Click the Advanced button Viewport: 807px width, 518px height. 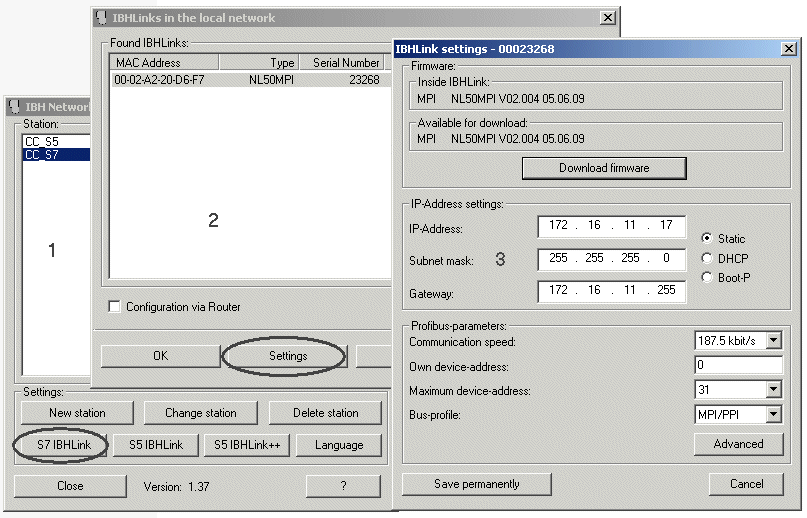[738, 444]
